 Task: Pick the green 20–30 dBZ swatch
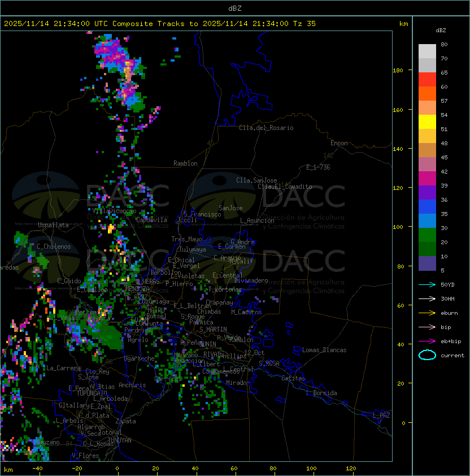(427, 235)
